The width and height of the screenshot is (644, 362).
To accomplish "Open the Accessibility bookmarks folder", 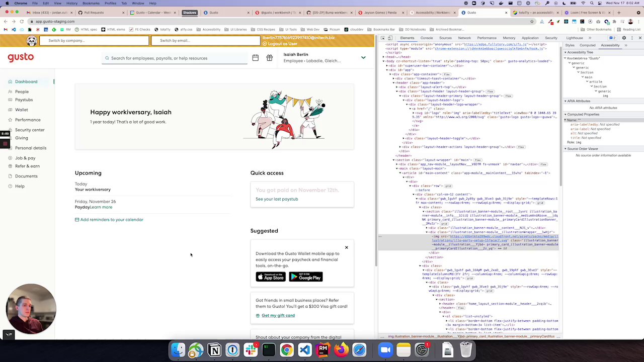I will 209,30.
